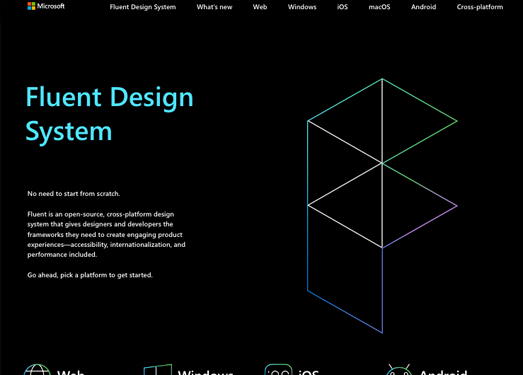
Task: Click the 'Fluent is an open-source' paragraph
Action: tap(106, 234)
